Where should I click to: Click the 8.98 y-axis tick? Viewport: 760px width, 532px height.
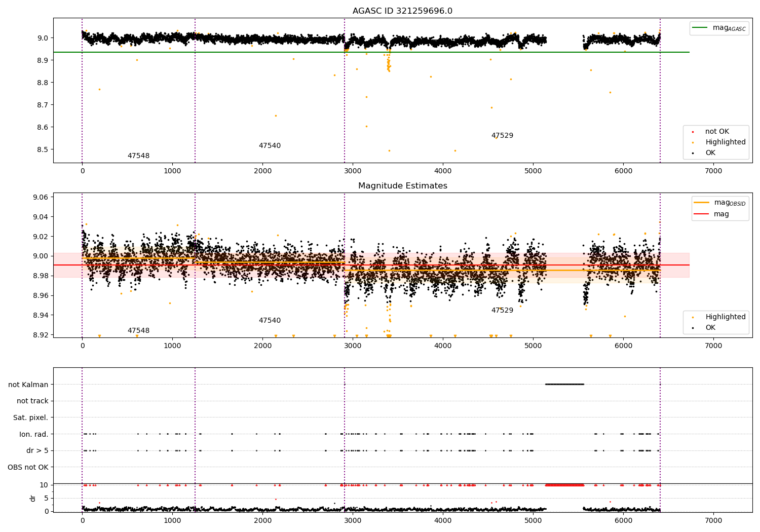coord(41,276)
